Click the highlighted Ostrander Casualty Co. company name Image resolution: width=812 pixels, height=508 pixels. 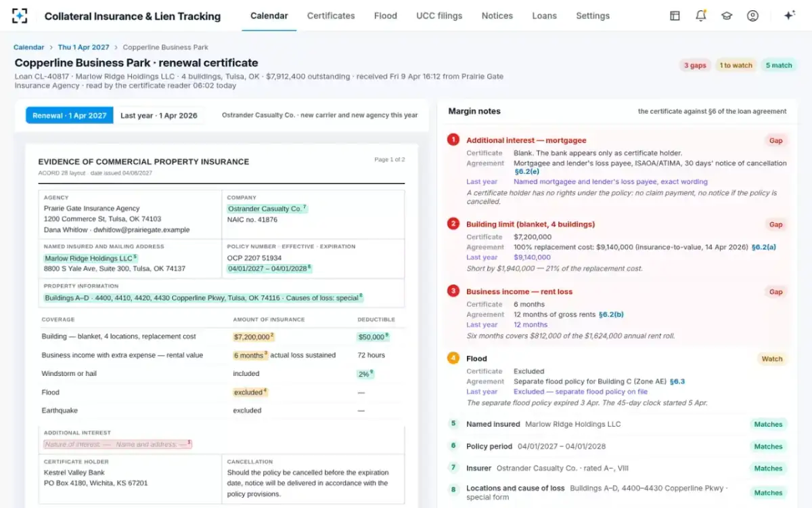point(267,209)
